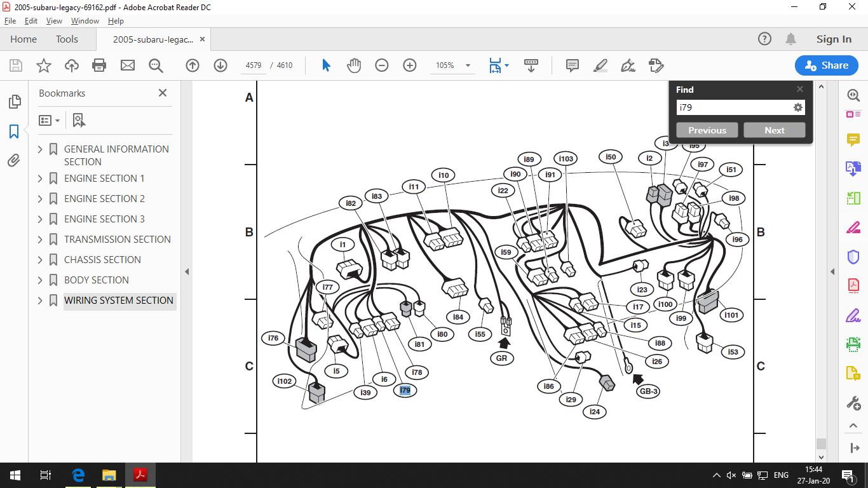The width and height of the screenshot is (868, 488).
Task: Toggle the bookmarks panel icon
Action: click(x=13, y=131)
